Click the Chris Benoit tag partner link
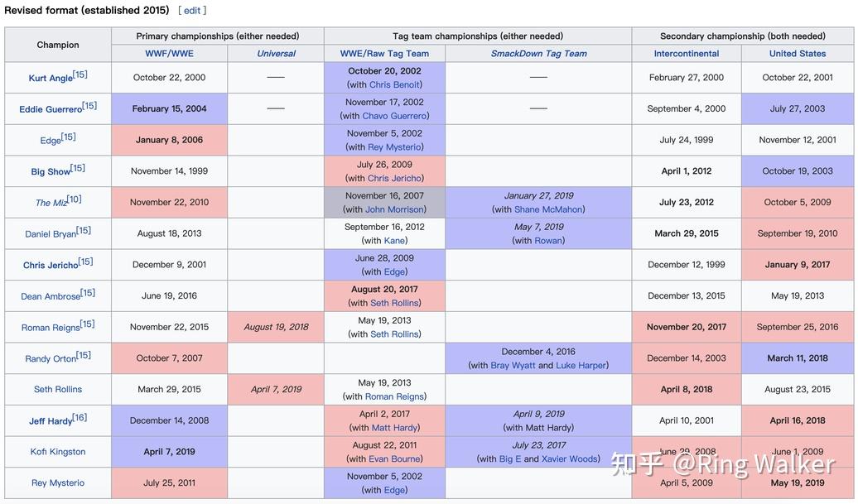This screenshot has width=858, height=504. point(394,84)
